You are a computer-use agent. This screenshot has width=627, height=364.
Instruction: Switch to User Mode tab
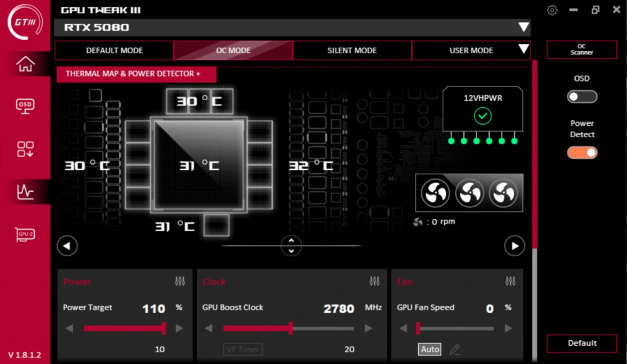pos(471,50)
